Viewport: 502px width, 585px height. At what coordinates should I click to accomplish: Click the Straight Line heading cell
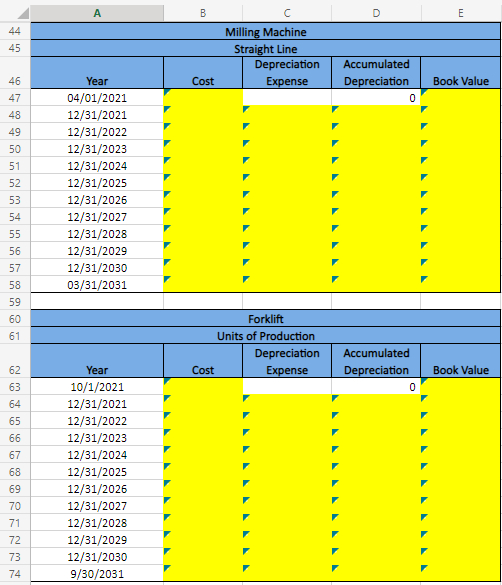266,49
